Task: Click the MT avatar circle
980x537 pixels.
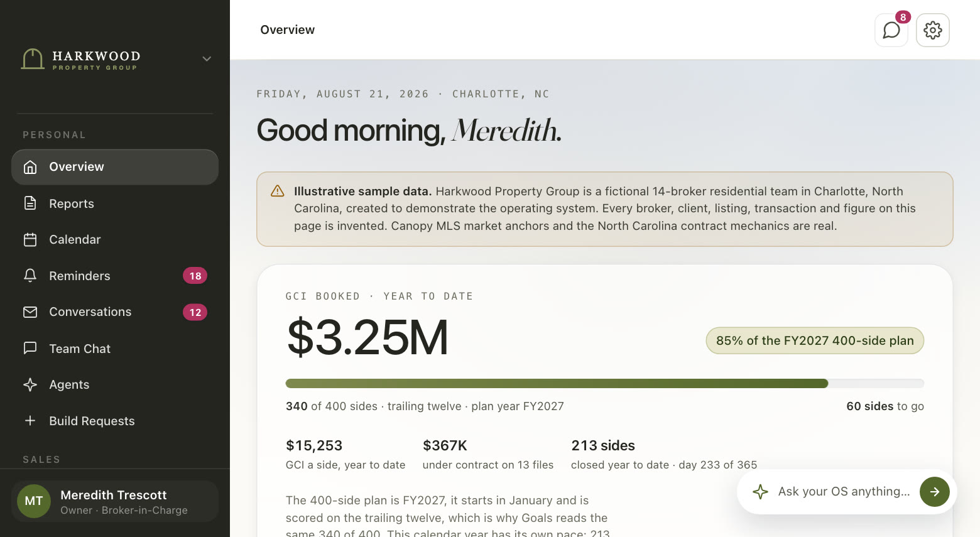Action: (x=34, y=501)
